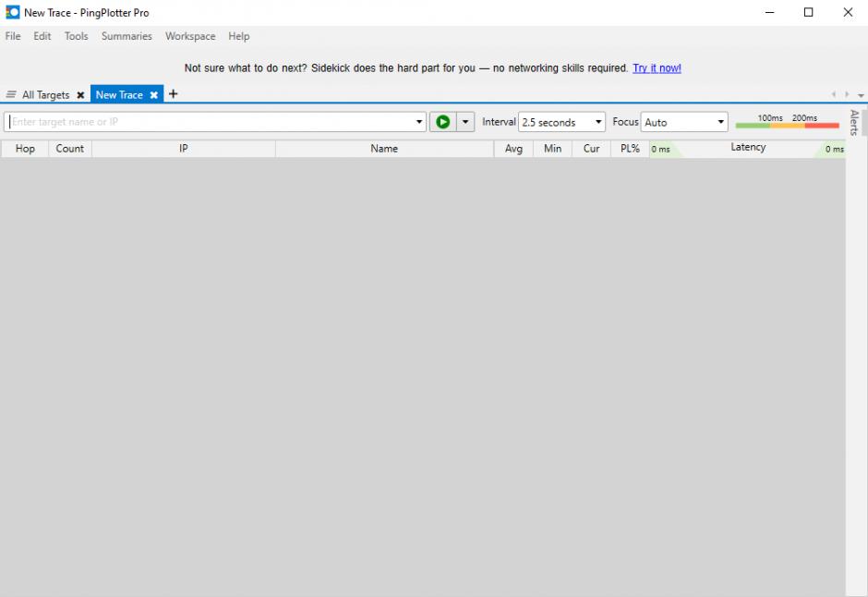Viewport: 868px width, 597px height.
Task: Open the Summaries menu
Action: (x=127, y=36)
